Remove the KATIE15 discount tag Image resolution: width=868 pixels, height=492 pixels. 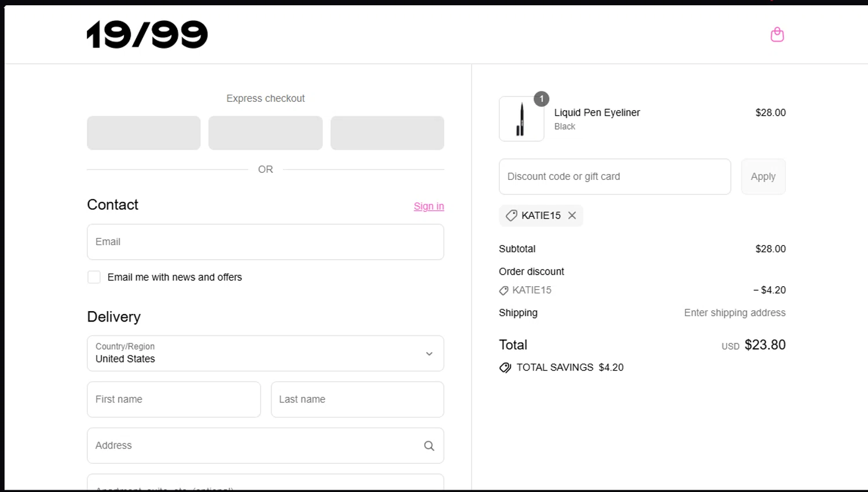click(x=572, y=216)
